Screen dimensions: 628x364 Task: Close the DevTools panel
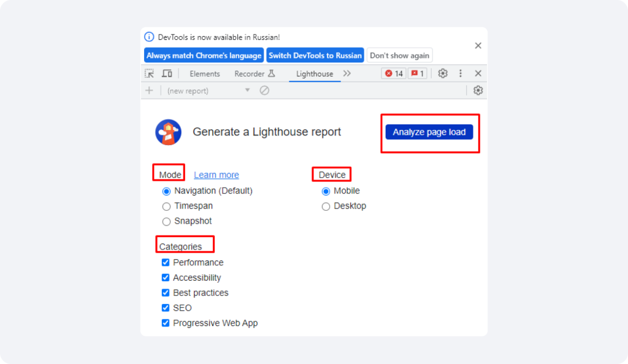click(x=478, y=74)
